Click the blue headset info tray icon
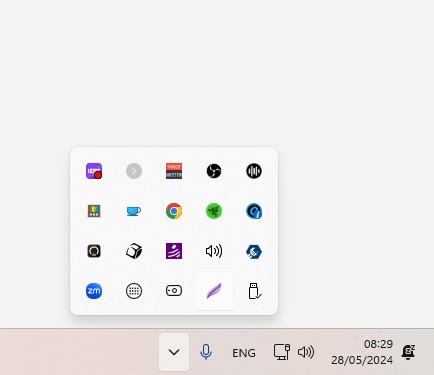 pyautogui.click(x=254, y=211)
